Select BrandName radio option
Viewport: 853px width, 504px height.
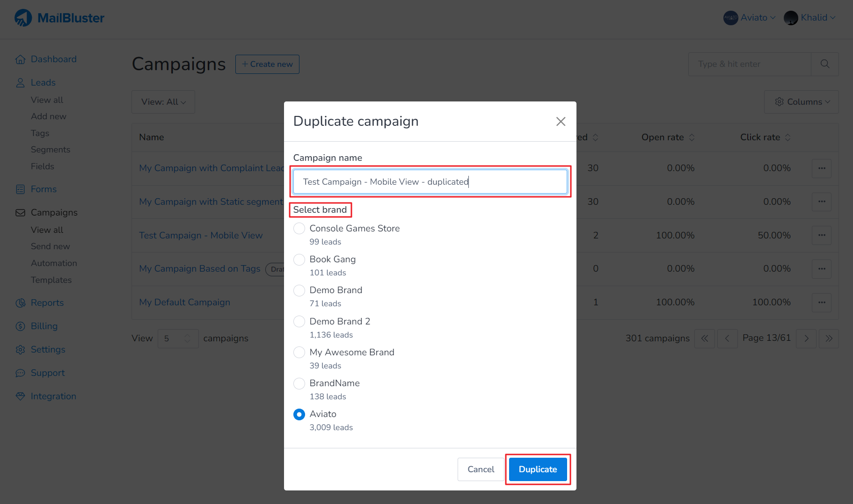pos(299,383)
